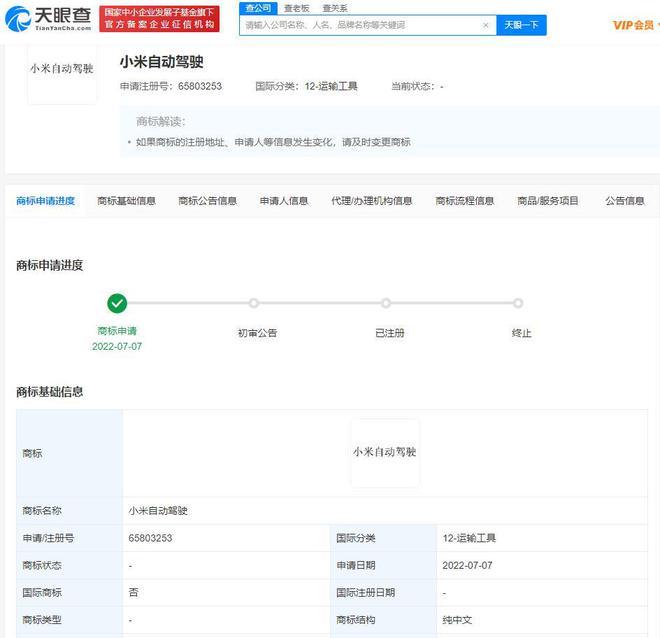The width and height of the screenshot is (660, 638).
Task: Clear search field with the X icon
Action: [485, 25]
